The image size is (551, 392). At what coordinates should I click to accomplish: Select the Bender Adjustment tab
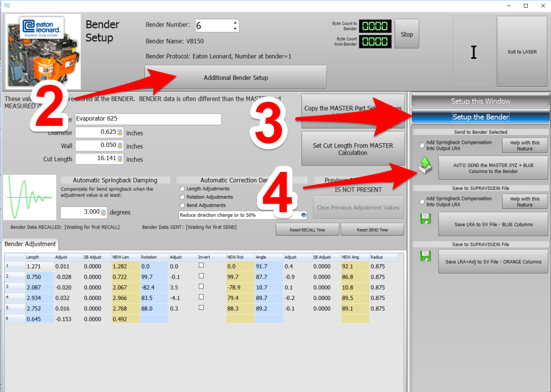(30, 244)
